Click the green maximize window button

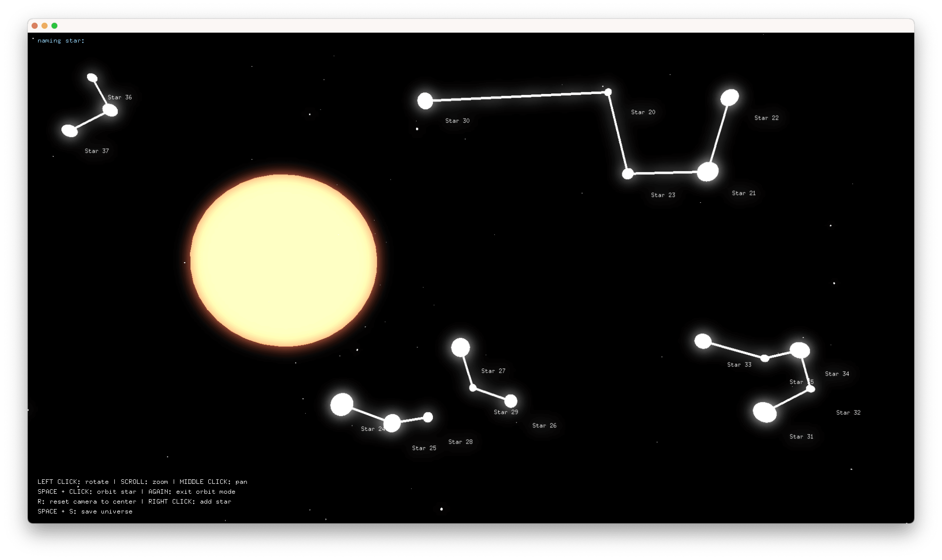coord(54,26)
